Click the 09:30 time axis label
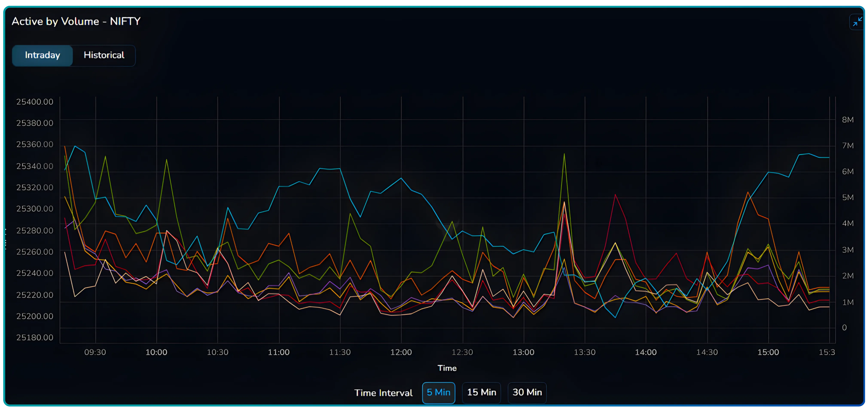 click(x=95, y=352)
